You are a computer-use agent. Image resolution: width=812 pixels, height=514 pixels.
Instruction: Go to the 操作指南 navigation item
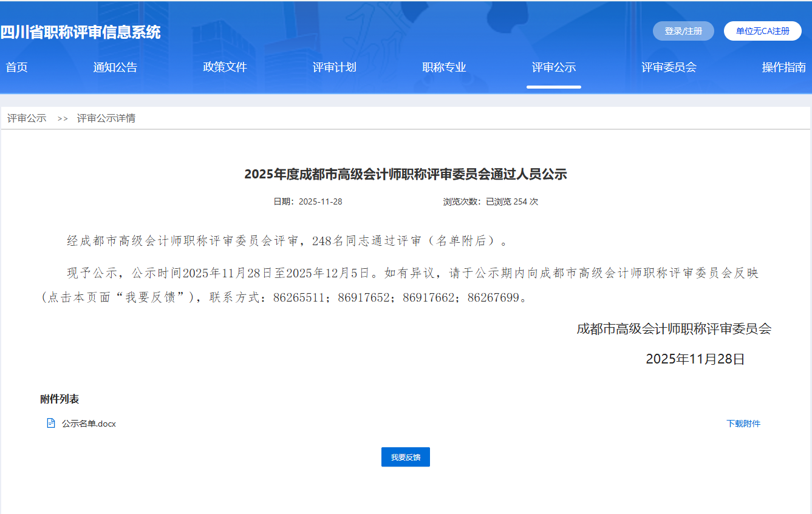783,67
